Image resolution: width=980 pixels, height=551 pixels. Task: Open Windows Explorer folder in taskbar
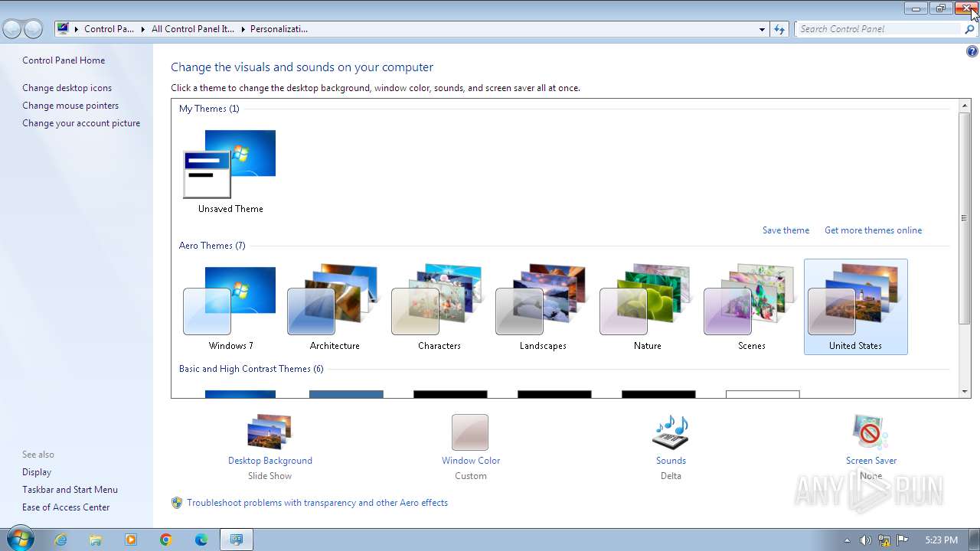(96, 540)
